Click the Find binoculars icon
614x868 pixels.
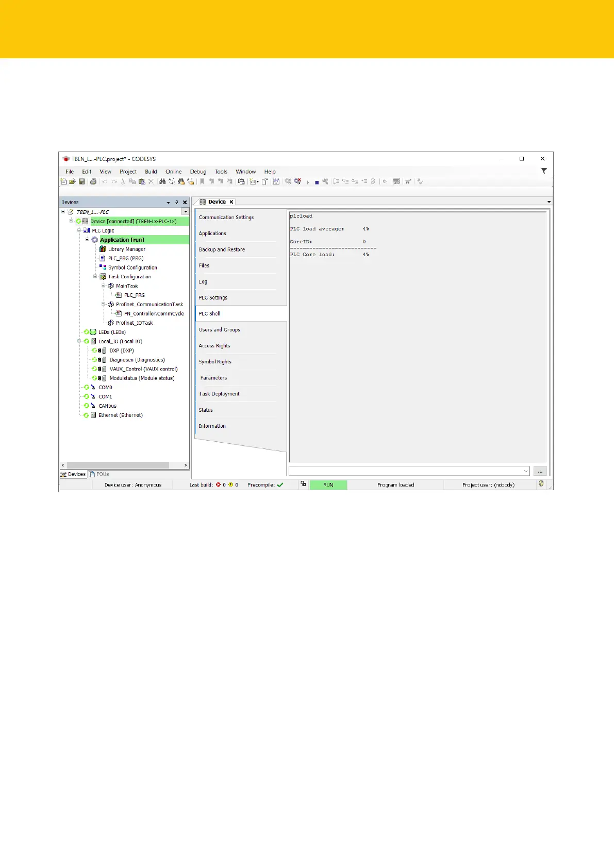coord(162,181)
